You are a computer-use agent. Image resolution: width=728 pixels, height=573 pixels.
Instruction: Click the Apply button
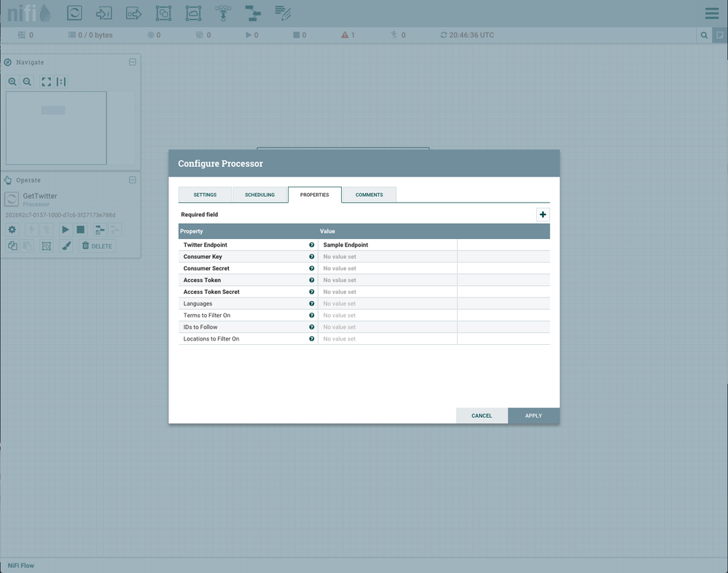click(x=533, y=416)
